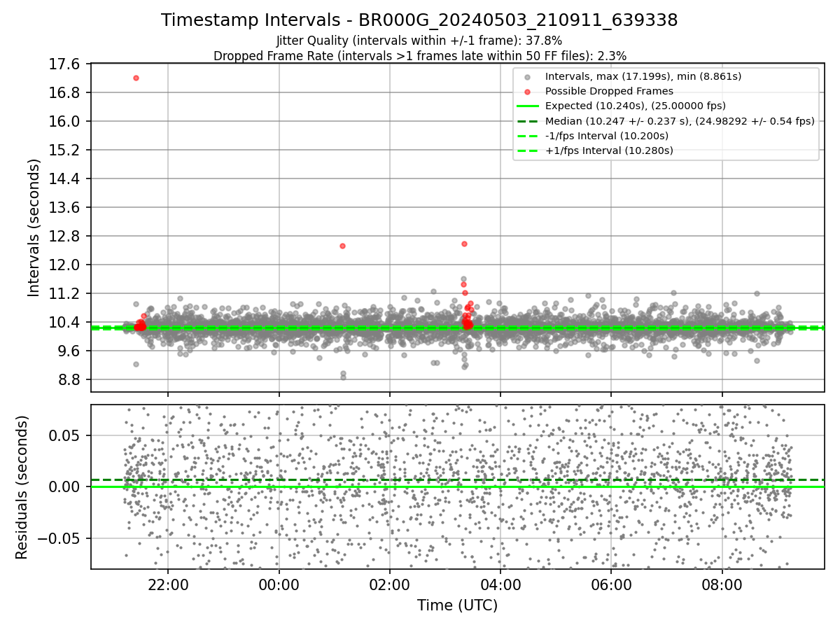
Task: Click the red outlier point near 12.6s before 04:00
Action: (464, 244)
